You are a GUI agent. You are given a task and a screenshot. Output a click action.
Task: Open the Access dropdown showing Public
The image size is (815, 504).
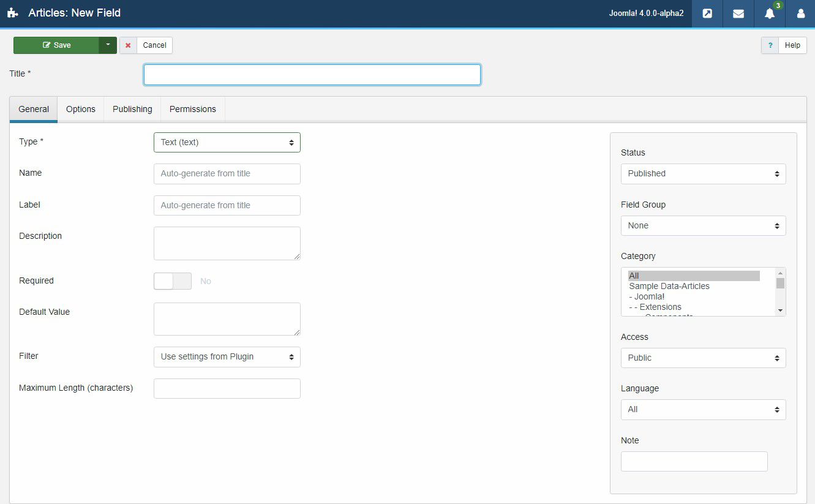704,358
